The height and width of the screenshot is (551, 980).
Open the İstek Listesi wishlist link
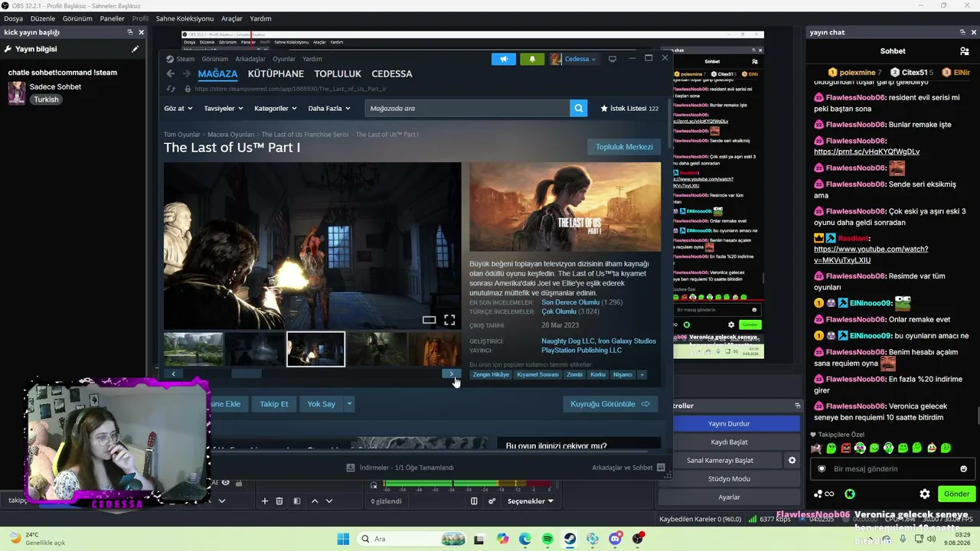(629, 109)
